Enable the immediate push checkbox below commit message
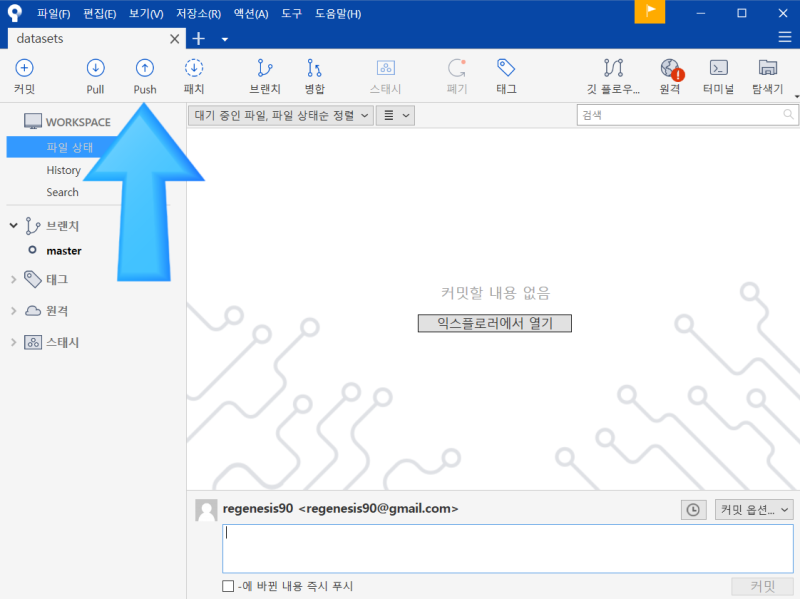800x599 pixels. pyautogui.click(x=227, y=586)
